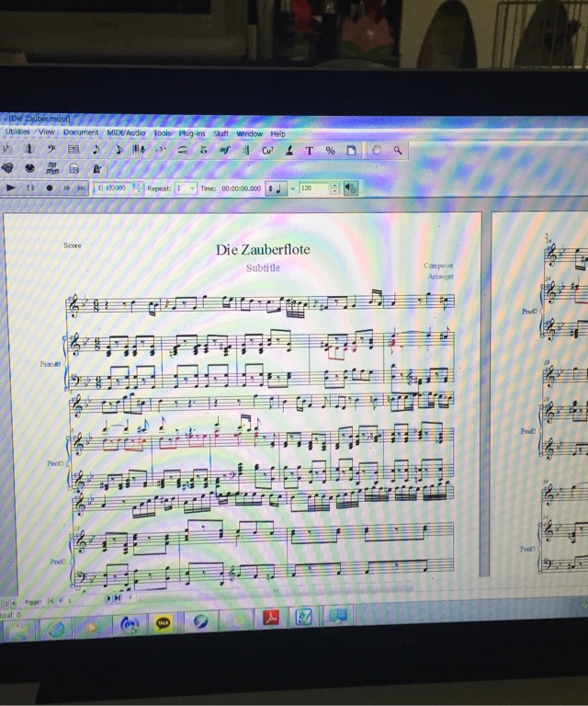Open the tempo note duration selector

[x=276, y=188]
